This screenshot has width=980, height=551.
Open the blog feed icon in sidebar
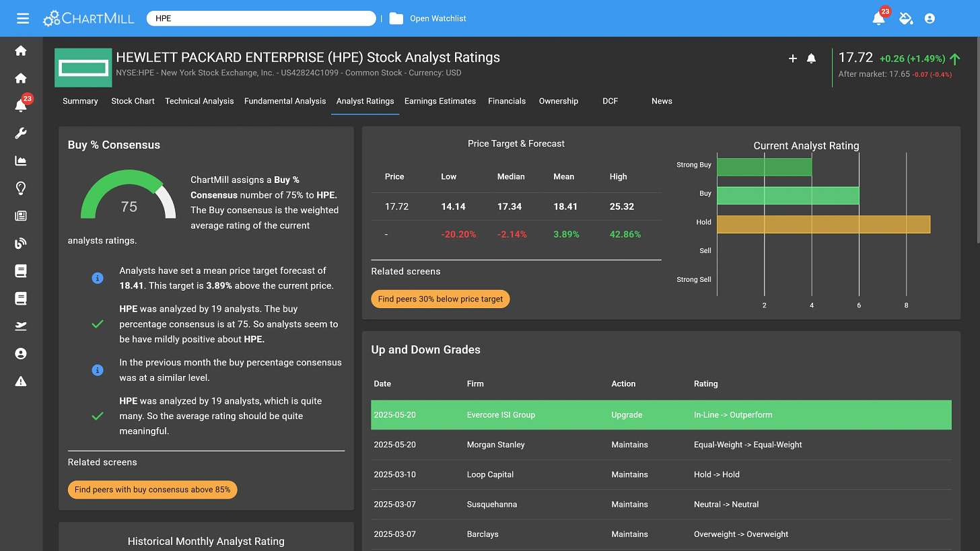tap(21, 243)
